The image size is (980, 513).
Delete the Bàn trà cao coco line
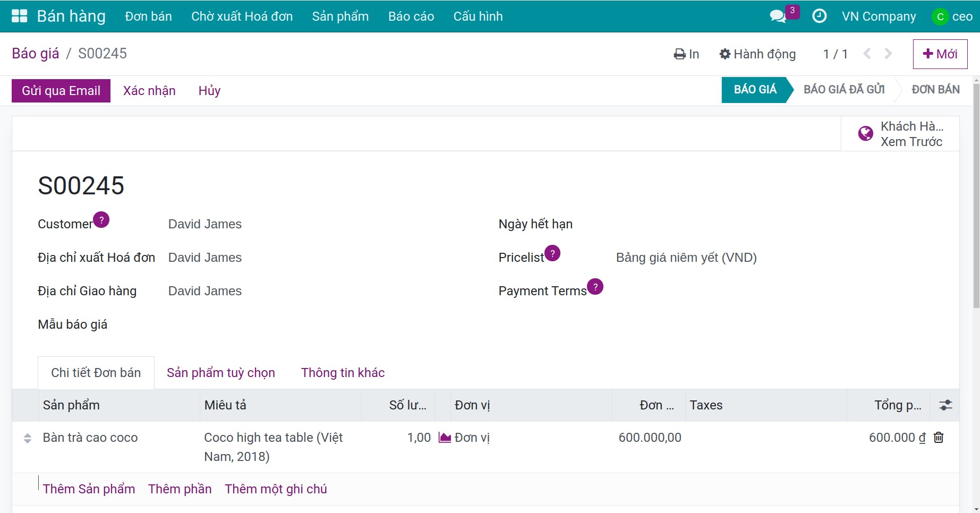click(939, 438)
